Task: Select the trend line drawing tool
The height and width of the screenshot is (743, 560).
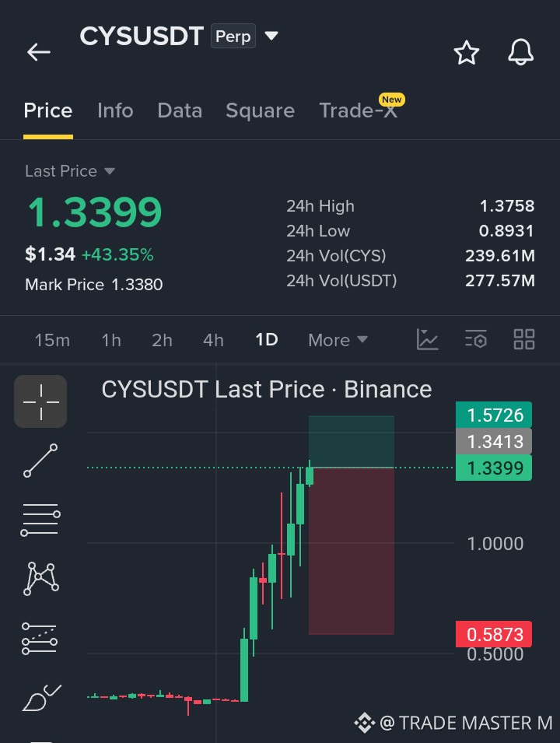Action: [x=40, y=461]
